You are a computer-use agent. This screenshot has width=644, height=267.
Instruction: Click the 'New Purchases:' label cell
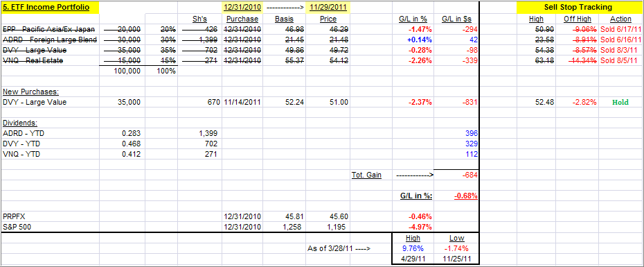point(26,92)
